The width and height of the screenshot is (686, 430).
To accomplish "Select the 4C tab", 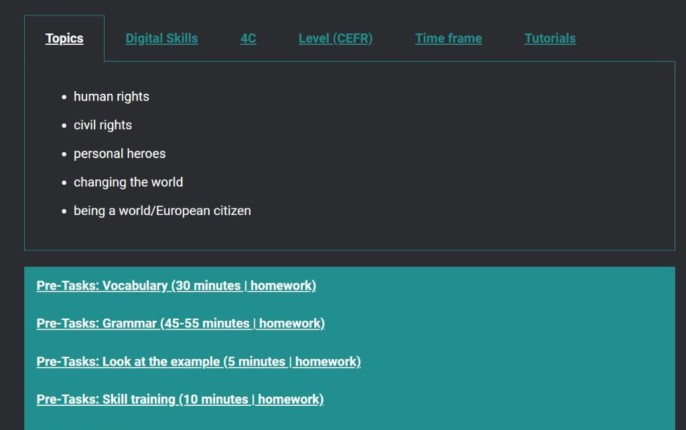I will pyautogui.click(x=248, y=39).
